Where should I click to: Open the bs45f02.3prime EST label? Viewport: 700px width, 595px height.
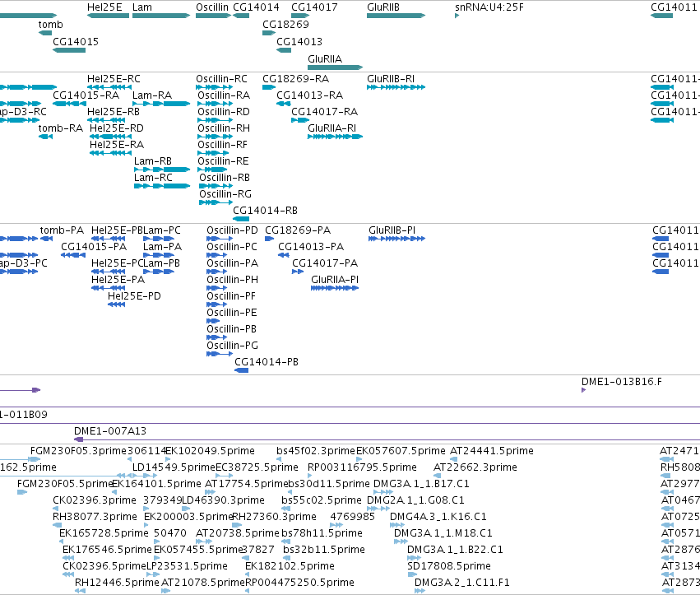[316, 451]
